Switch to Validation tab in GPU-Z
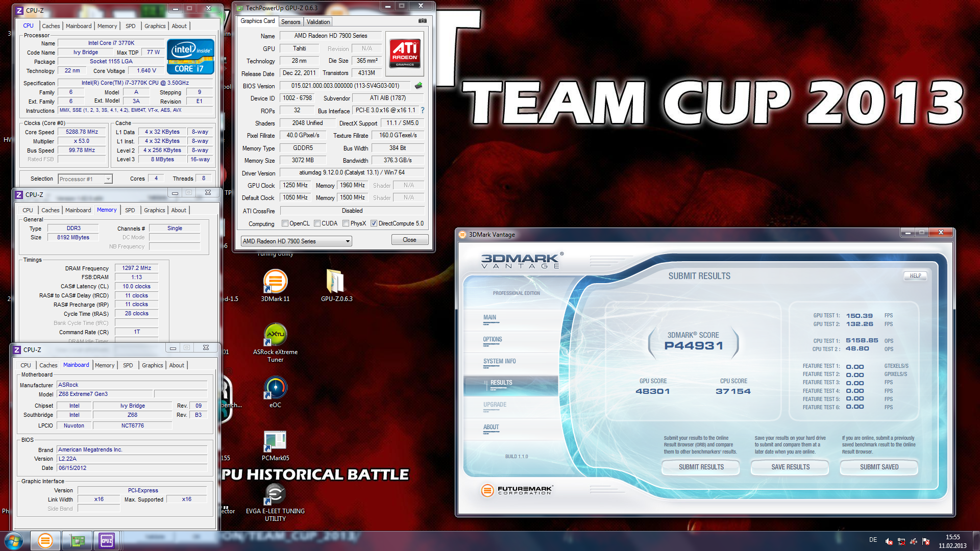 318,22
